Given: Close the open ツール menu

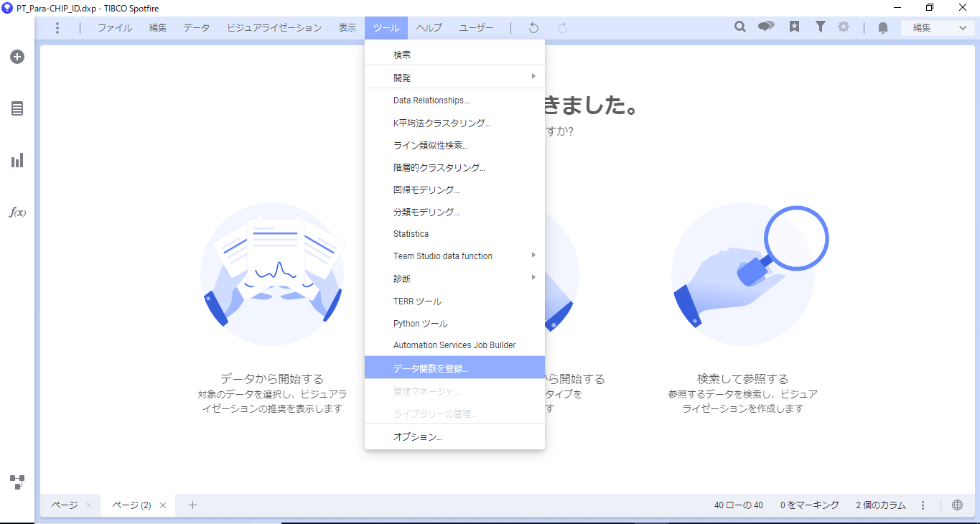Looking at the screenshot, I should tap(386, 28).
